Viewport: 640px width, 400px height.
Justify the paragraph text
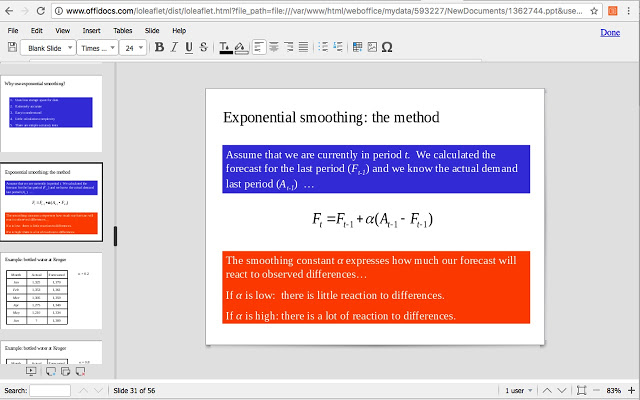point(303,47)
